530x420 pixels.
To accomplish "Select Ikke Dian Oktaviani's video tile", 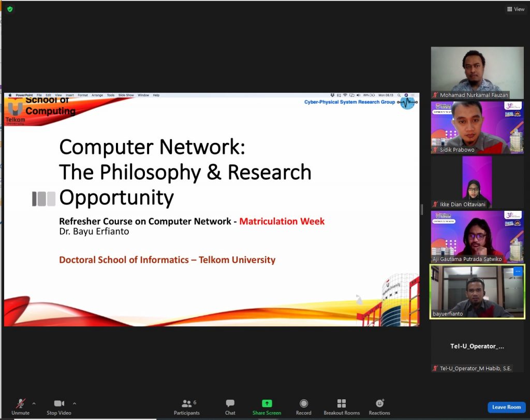I will tap(477, 182).
